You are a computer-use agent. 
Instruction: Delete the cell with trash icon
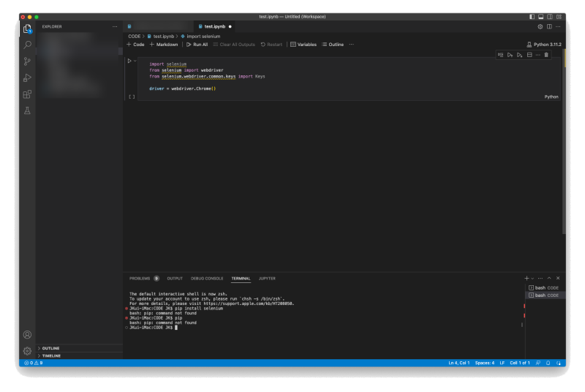pyautogui.click(x=546, y=55)
